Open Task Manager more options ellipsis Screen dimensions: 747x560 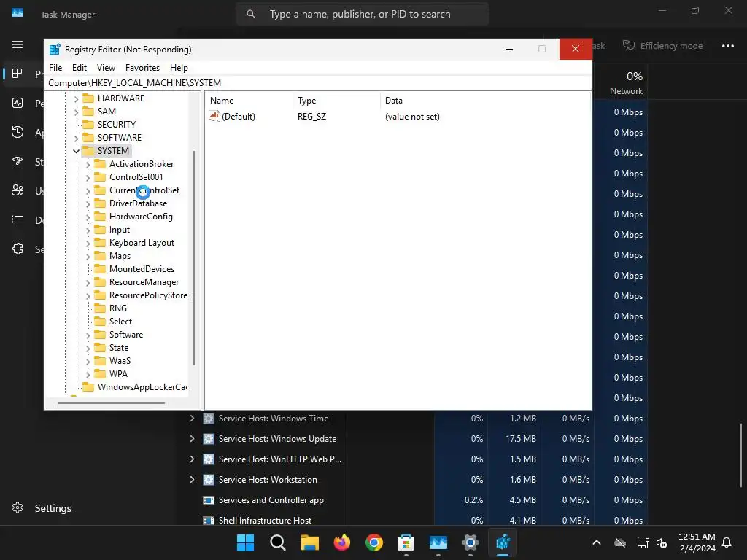(x=727, y=46)
